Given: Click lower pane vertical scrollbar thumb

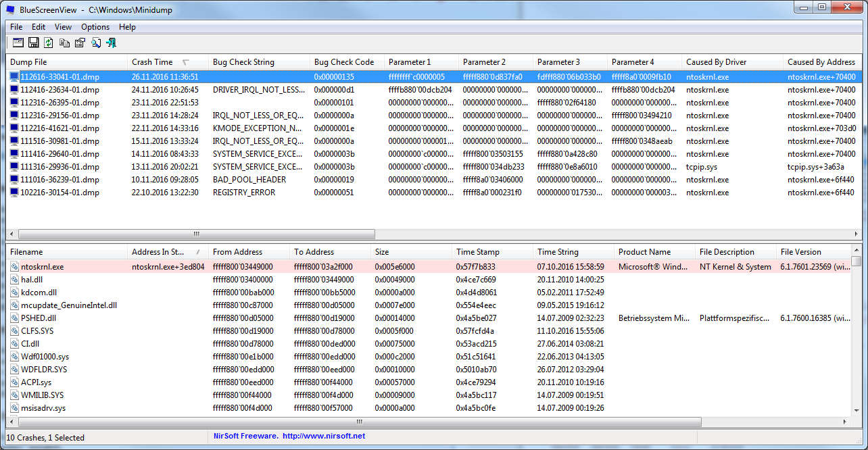Looking at the screenshot, I should click(857, 261).
